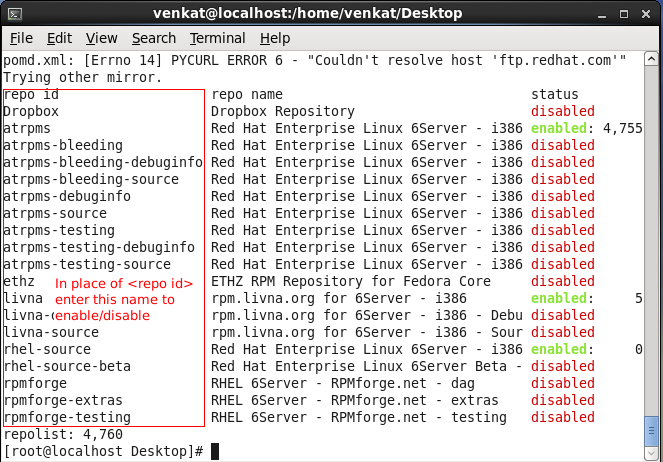Click the scrollbar up arrow

(652, 59)
